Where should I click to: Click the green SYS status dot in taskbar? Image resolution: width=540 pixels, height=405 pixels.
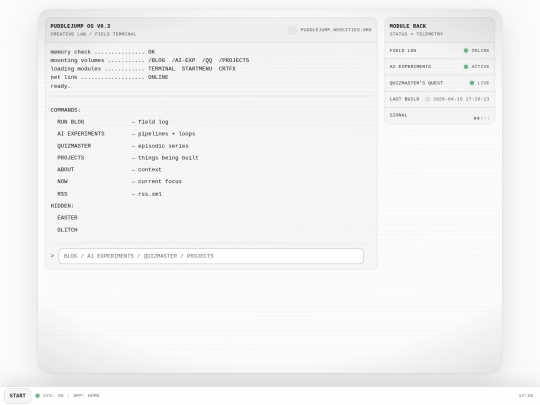point(38,396)
